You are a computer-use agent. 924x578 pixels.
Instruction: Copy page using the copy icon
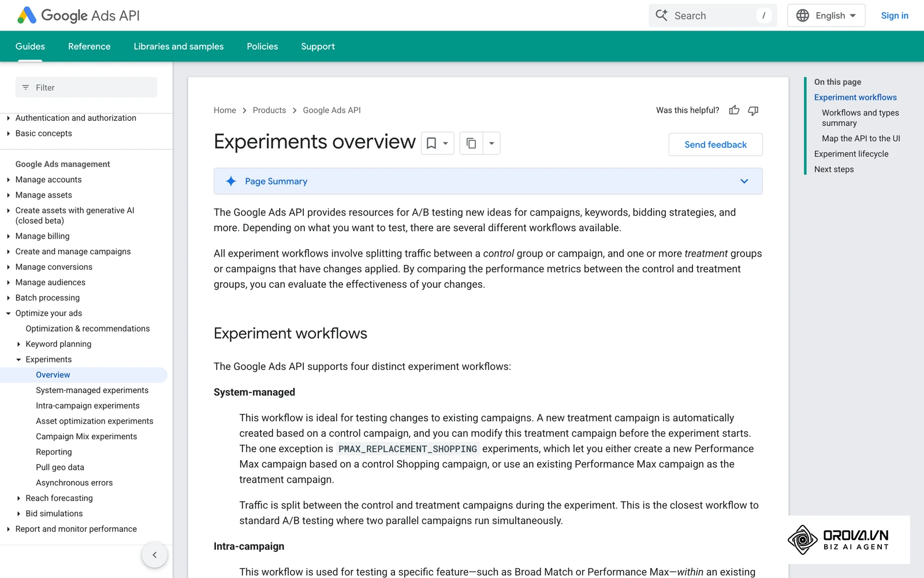tap(471, 143)
